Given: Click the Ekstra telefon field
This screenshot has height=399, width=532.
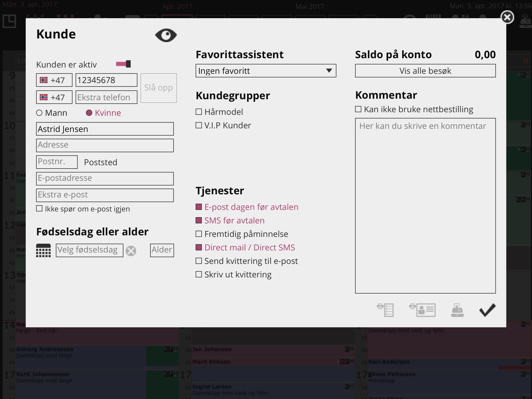Looking at the screenshot, I should 106,97.
